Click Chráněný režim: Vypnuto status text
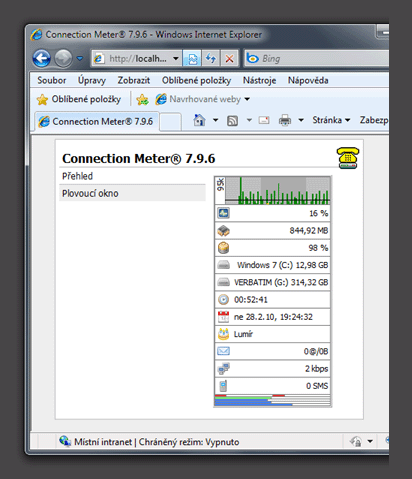This screenshot has width=412, height=479. coord(189,442)
